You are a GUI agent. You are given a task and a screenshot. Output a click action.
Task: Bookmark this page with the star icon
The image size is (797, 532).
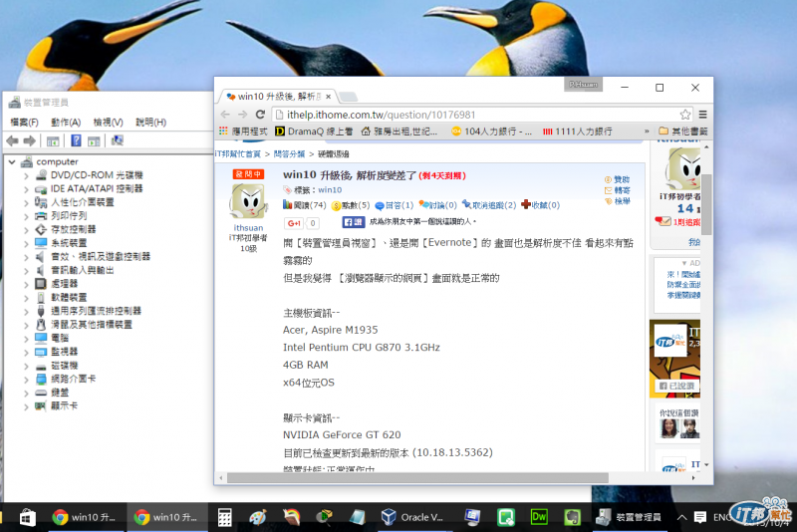[685, 115]
